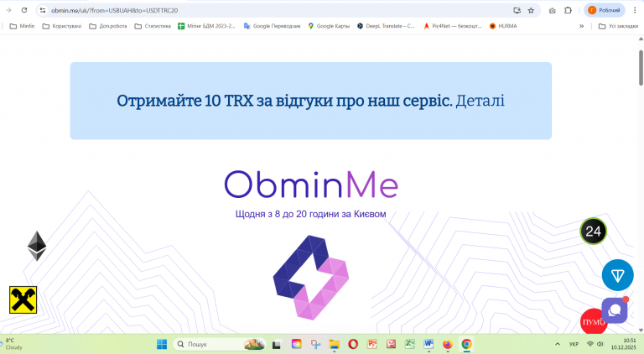Open the pink camera app in taskbar

point(296,344)
